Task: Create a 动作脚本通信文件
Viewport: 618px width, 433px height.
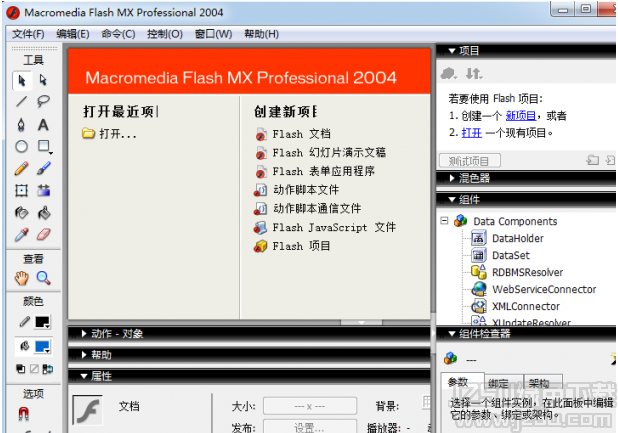Action: coord(307,208)
